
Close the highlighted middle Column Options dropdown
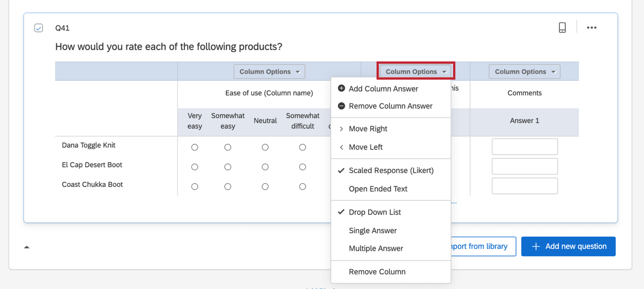(x=416, y=72)
